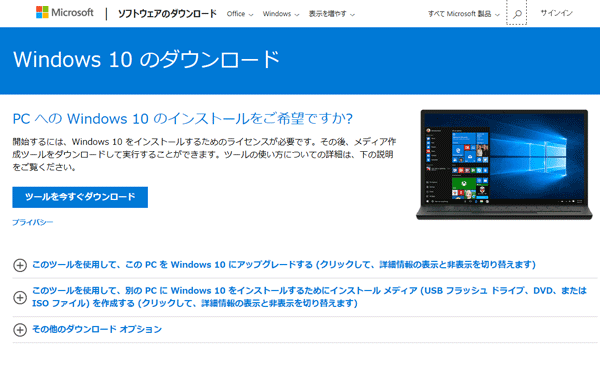Image resolution: width=600 pixels, height=375 pixels.
Task: Click the Microsoft wordmark text
Action: (x=72, y=12)
